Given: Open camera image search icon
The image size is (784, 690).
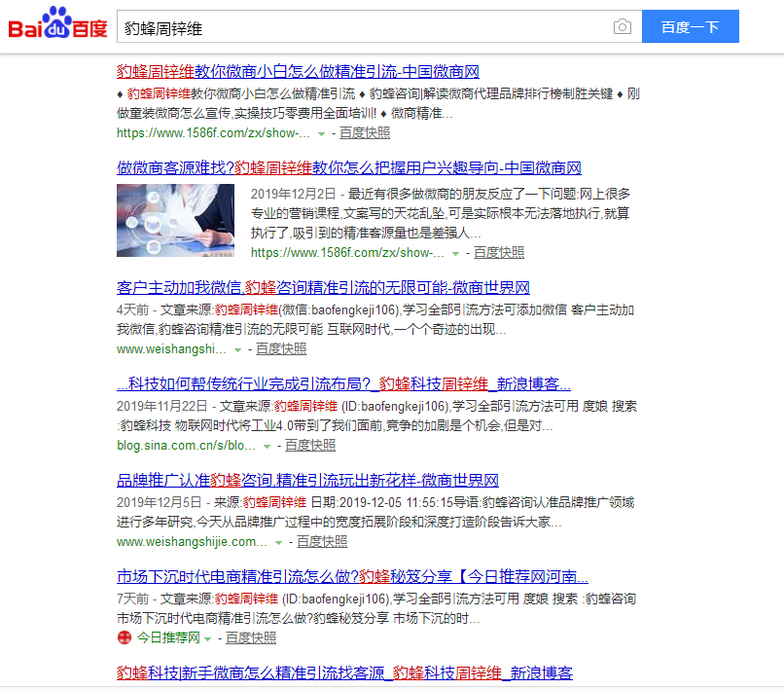Looking at the screenshot, I should (622, 26).
